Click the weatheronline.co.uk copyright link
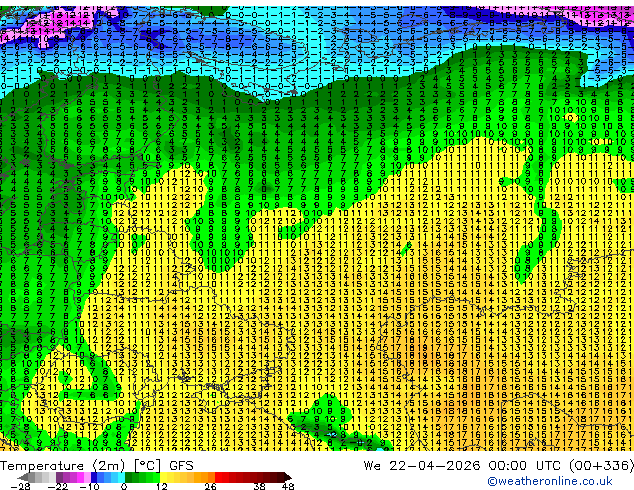The width and height of the screenshot is (634, 490). [550, 481]
